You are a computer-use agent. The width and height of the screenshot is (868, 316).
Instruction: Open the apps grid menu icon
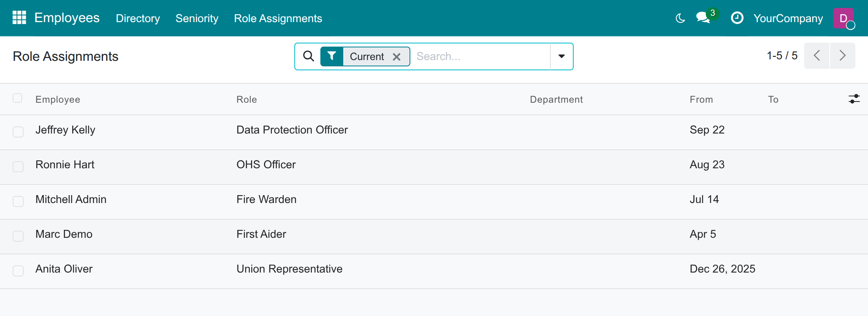tap(19, 18)
